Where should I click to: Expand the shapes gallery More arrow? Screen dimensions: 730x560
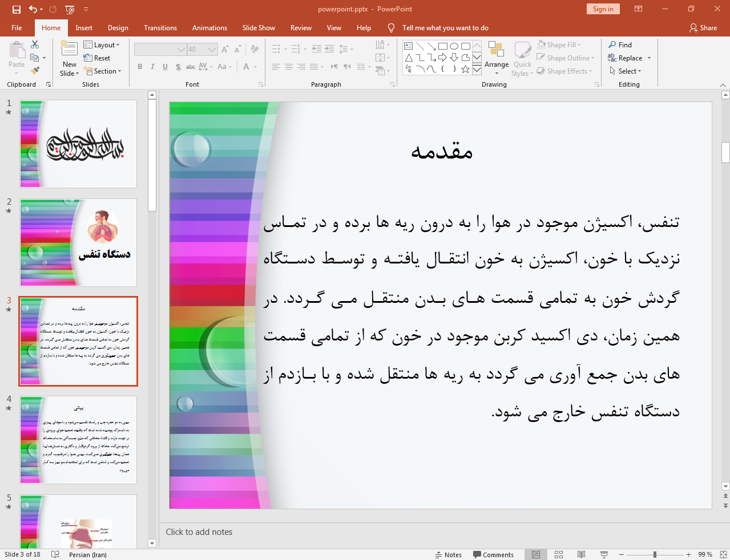477,69
